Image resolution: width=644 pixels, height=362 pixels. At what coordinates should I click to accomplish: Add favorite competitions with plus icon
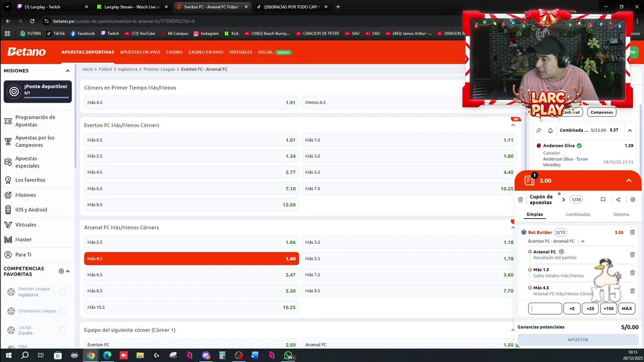pyautogui.click(x=61, y=271)
